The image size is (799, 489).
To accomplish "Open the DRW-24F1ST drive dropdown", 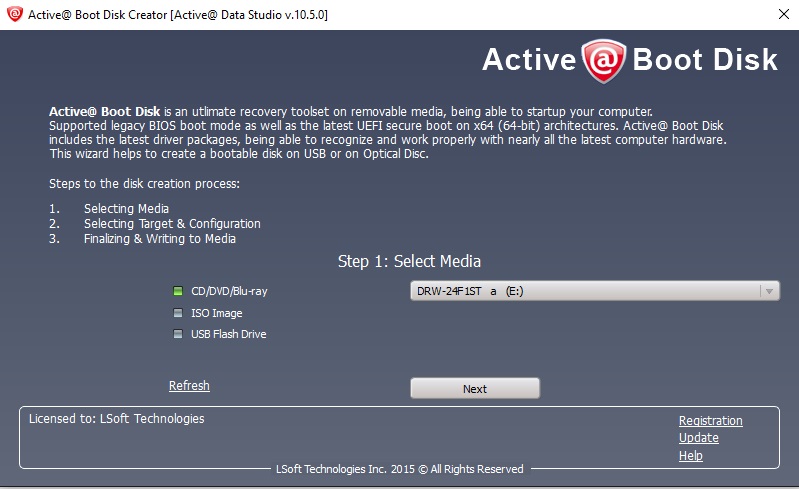I will pyautogui.click(x=595, y=291).
